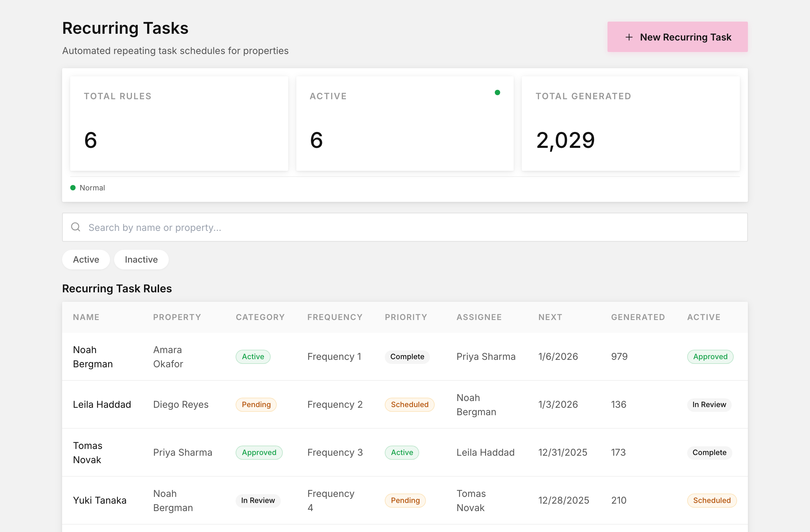Screen dimensions: 810x532
Task: Select the Priority column header
Action: [406, 317]
